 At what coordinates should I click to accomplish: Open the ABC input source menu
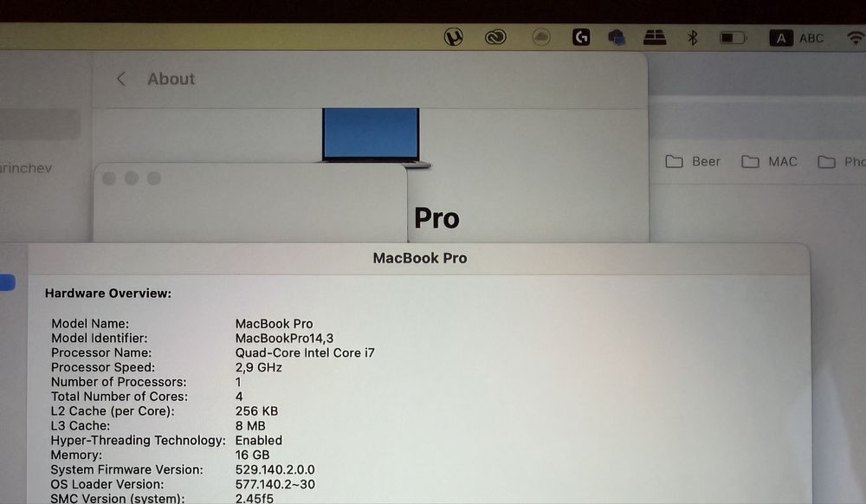(x=797, y=38)
